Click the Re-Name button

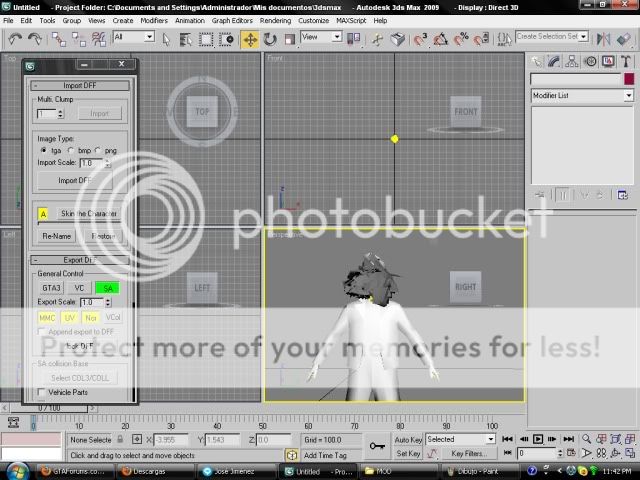click(x=57, y=237)
